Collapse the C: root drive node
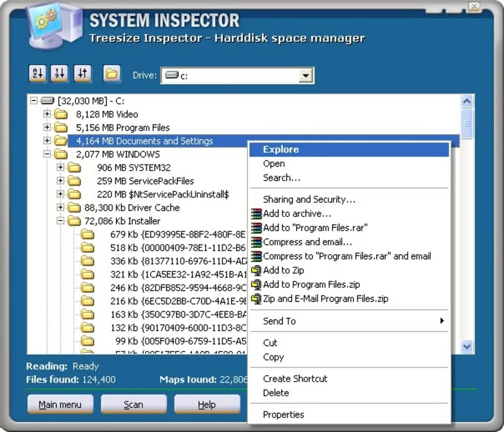Viewport: 504px width, 432px height. pyautogui.click(x=34, y=101)
